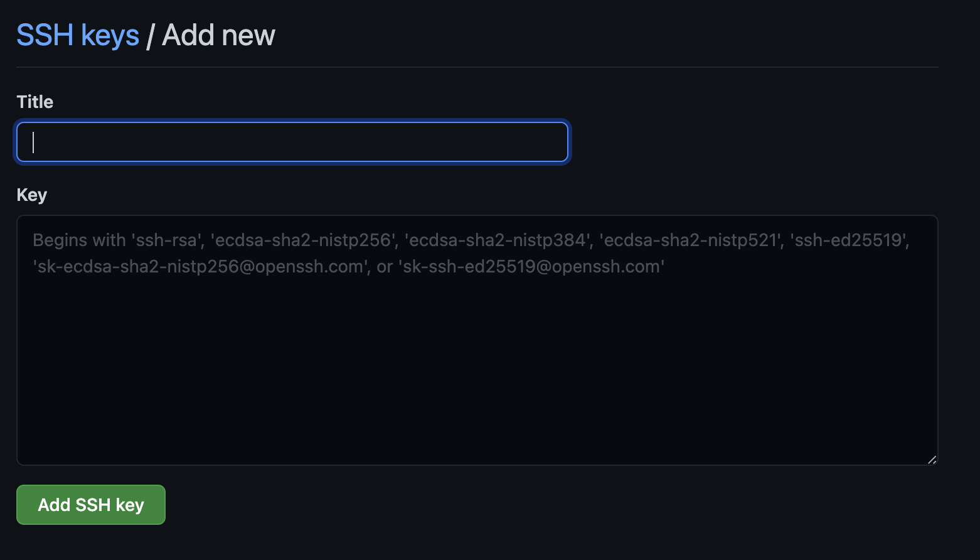This screenshot has height=560, width=980.
Task: Focus the Title input field
Action: [x=292, y=142]
